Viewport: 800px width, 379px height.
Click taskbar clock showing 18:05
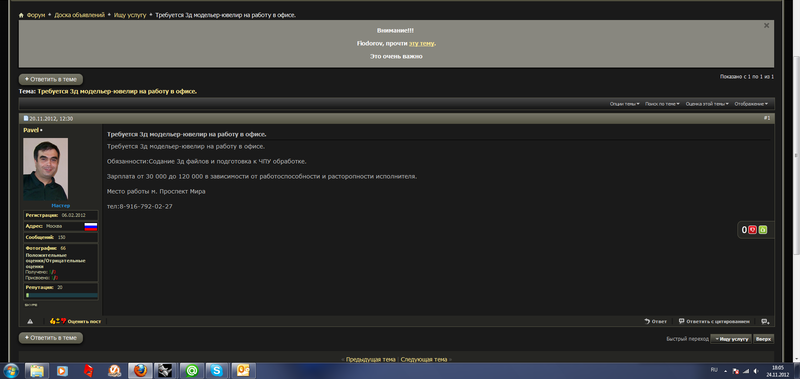point(778,371)
